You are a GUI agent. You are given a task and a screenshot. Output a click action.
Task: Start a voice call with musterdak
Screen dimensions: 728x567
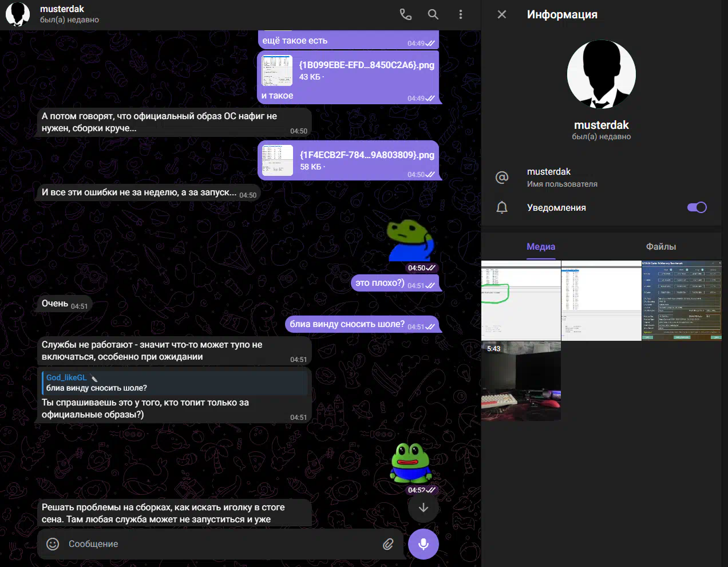coord(405,14)
